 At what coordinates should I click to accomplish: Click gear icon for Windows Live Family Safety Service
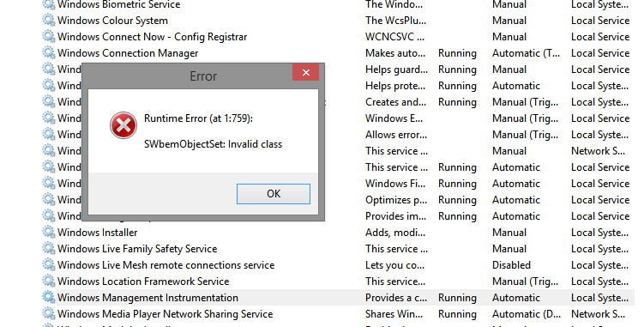(x=49, y=249)
